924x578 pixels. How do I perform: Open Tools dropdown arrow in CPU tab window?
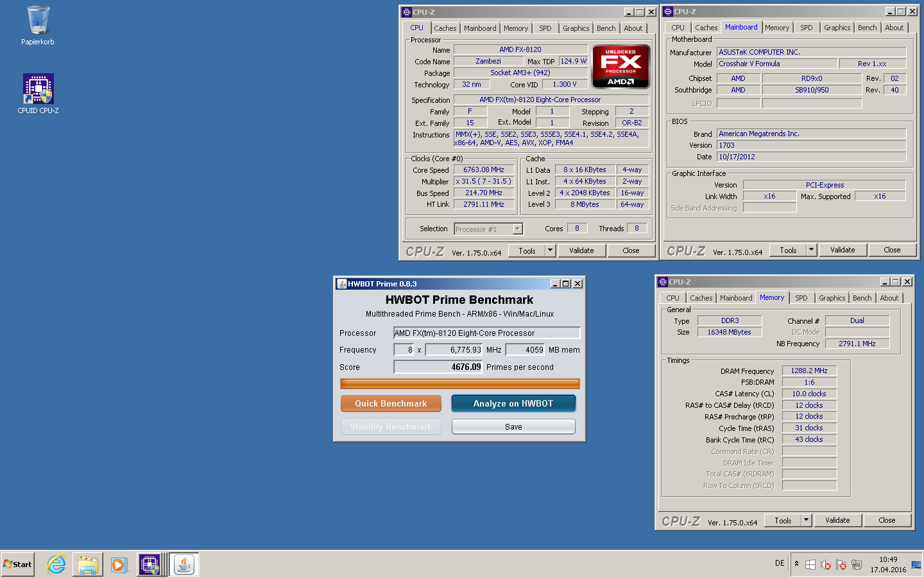(550, 250)
